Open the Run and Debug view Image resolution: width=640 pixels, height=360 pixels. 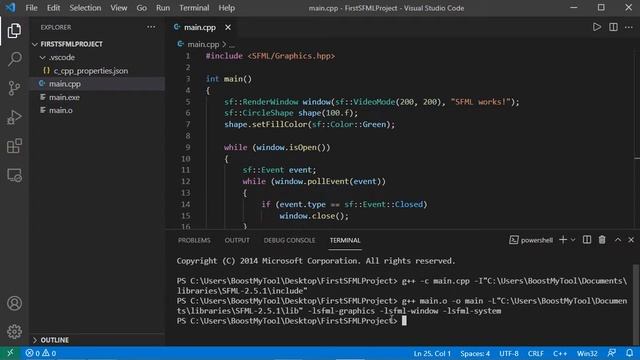pyautogui.click(x=14, y=117)
